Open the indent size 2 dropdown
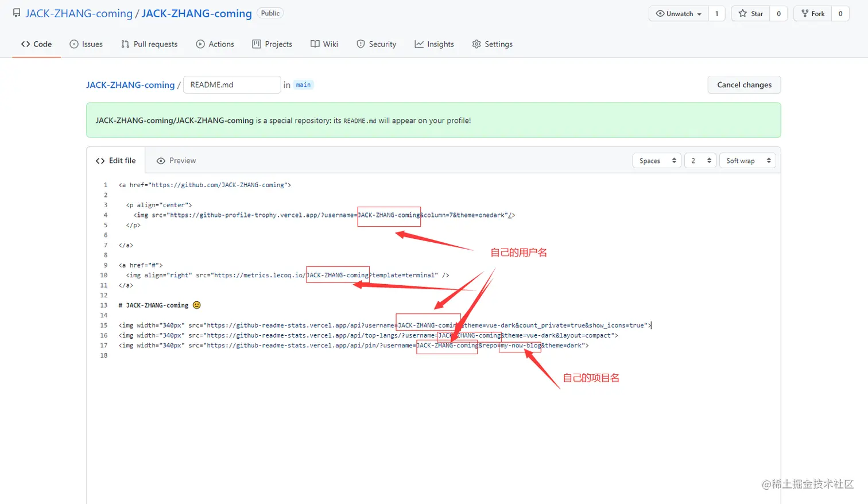 pos(700,161)
